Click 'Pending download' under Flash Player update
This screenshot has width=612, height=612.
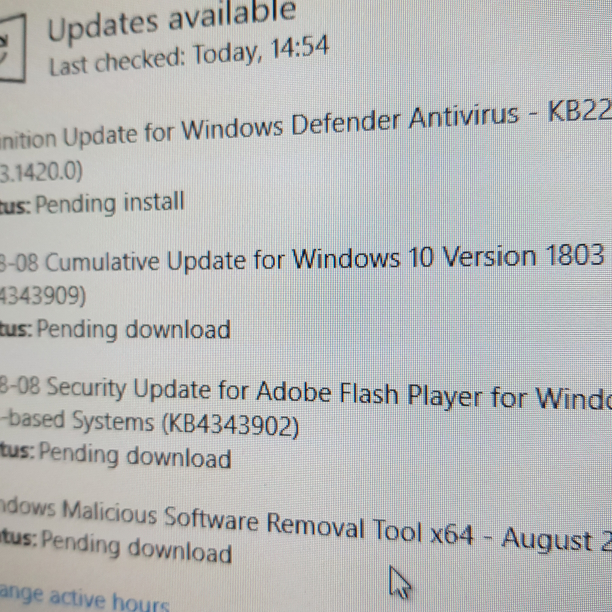pos(135,455)
